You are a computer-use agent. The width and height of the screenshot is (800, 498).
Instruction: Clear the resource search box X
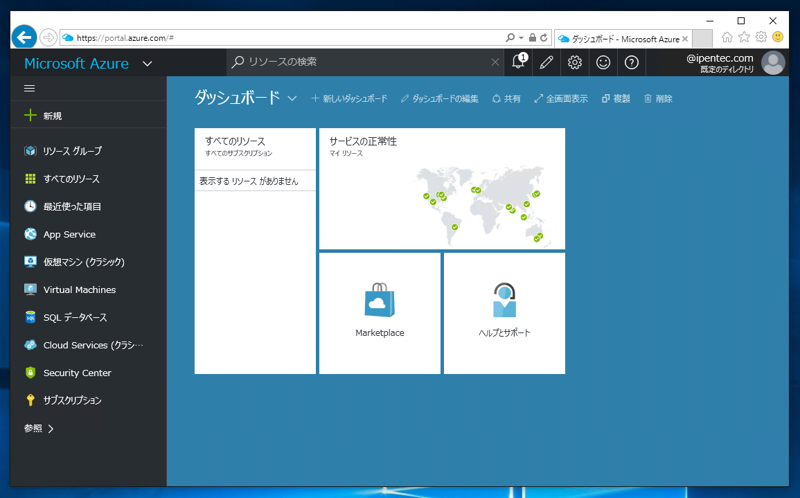[x=495, y=62]
